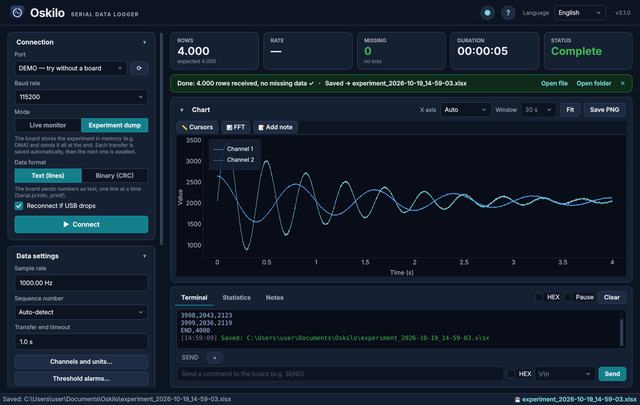Uncheck Reconnect if USB drops

[x=19, y=205]
